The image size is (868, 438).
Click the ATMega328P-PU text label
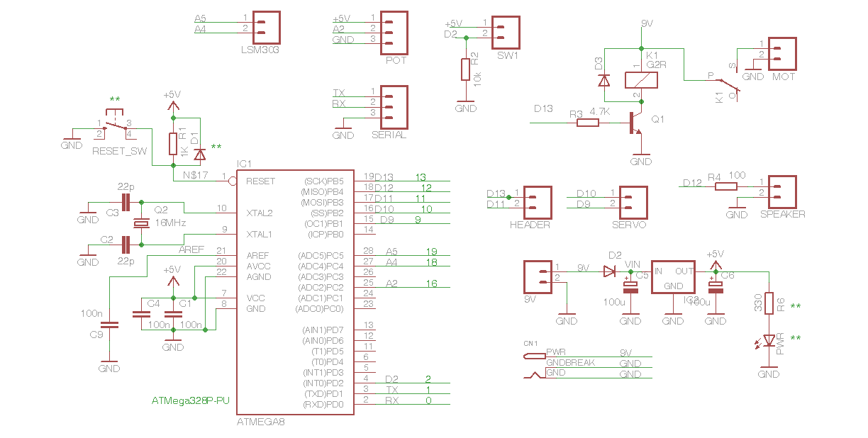coord(190,400)
